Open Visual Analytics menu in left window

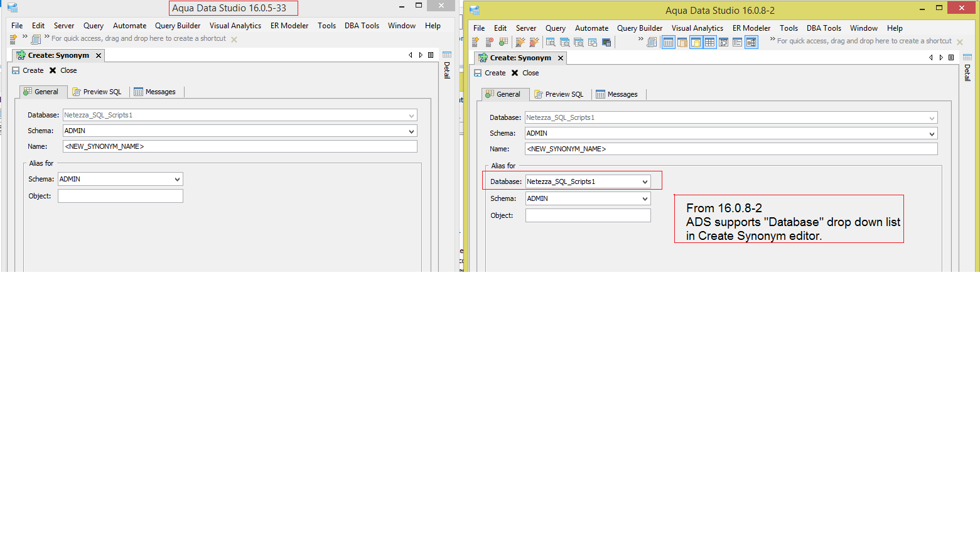coord(235,26)
